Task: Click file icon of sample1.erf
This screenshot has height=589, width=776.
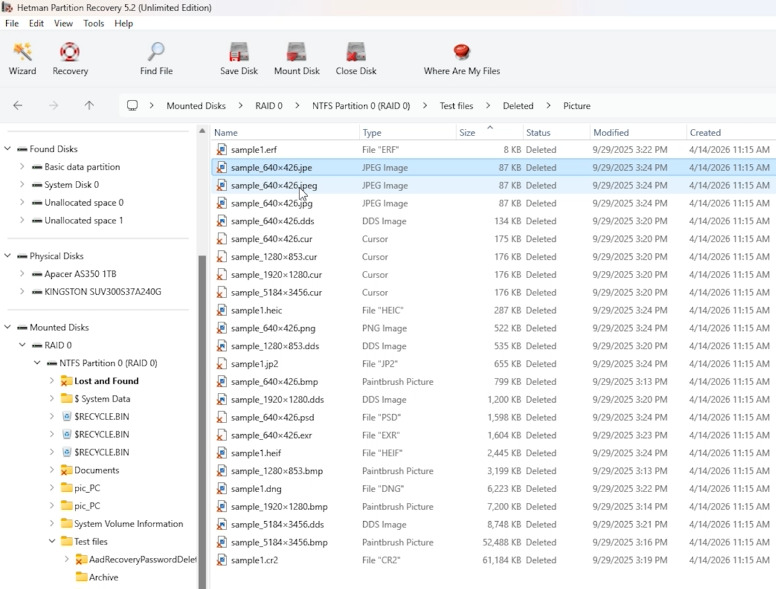Action: (222, 149)
